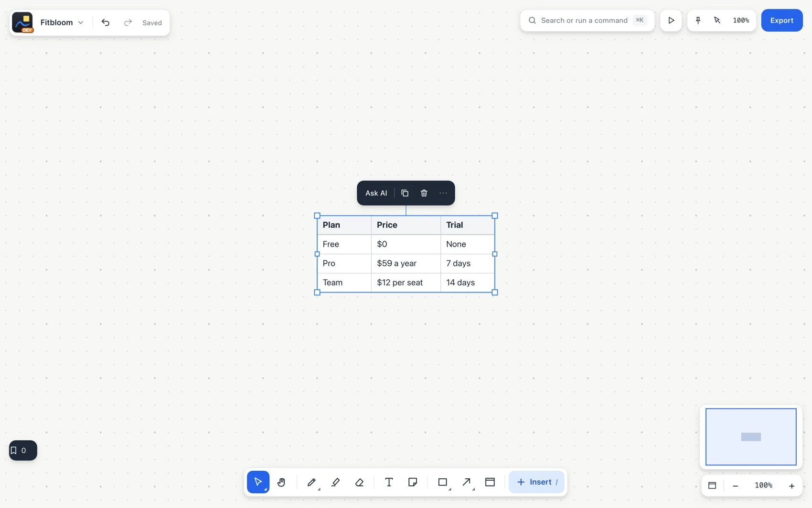The image size is (812, 508).
Task: Click the "Team" cell
Action: coord(344,282)
